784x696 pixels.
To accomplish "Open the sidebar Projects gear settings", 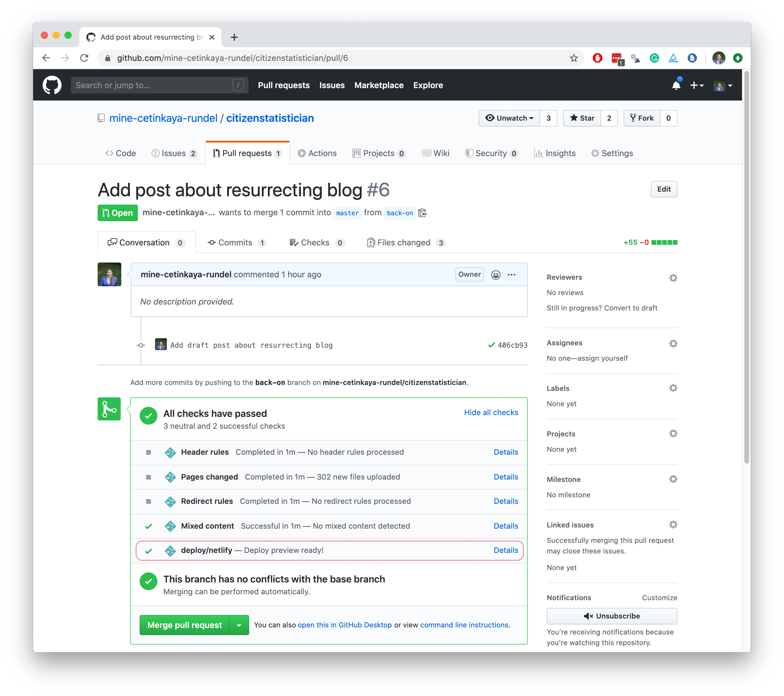I will click(x=673, y=433).
